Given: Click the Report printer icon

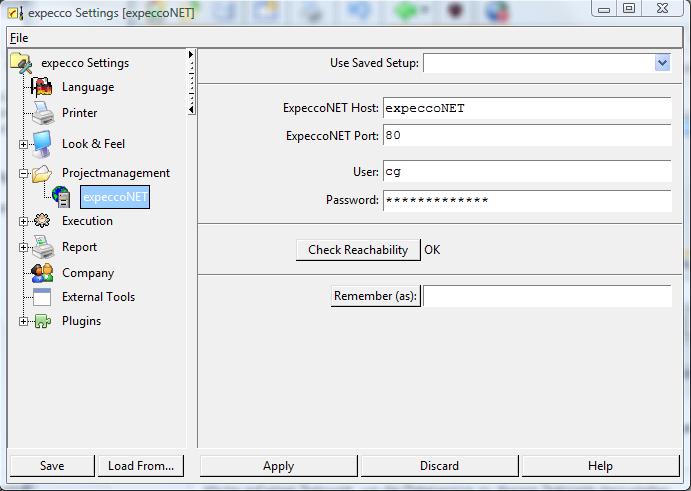Looking at the screenshot, I should pyautogui.click(x=42, y=247).
